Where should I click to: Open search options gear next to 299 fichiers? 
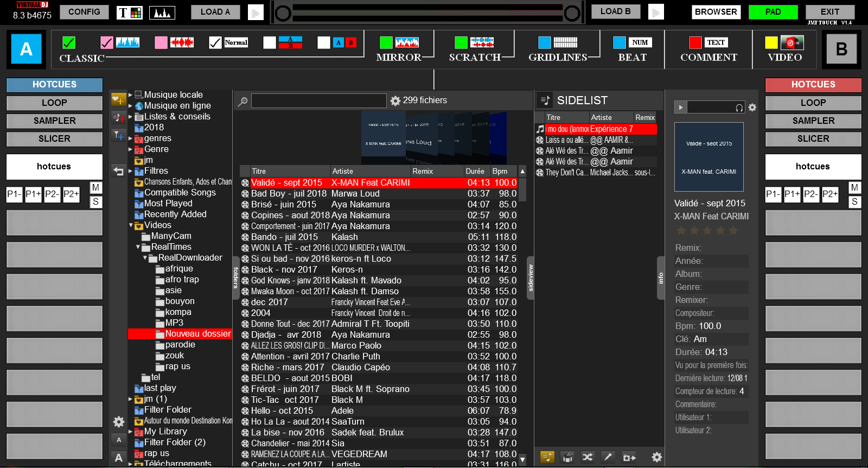click(395, 101)
